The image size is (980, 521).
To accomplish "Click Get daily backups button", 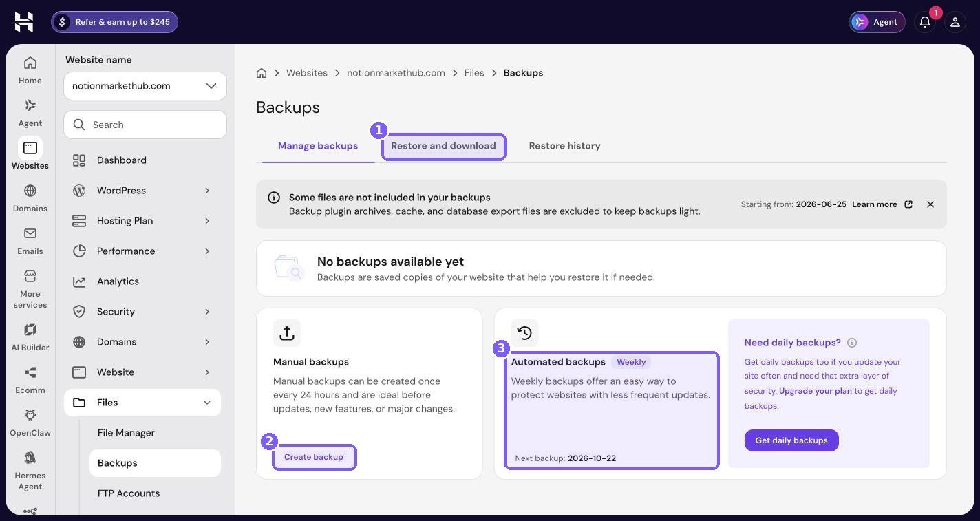I will tap(791, 440).
